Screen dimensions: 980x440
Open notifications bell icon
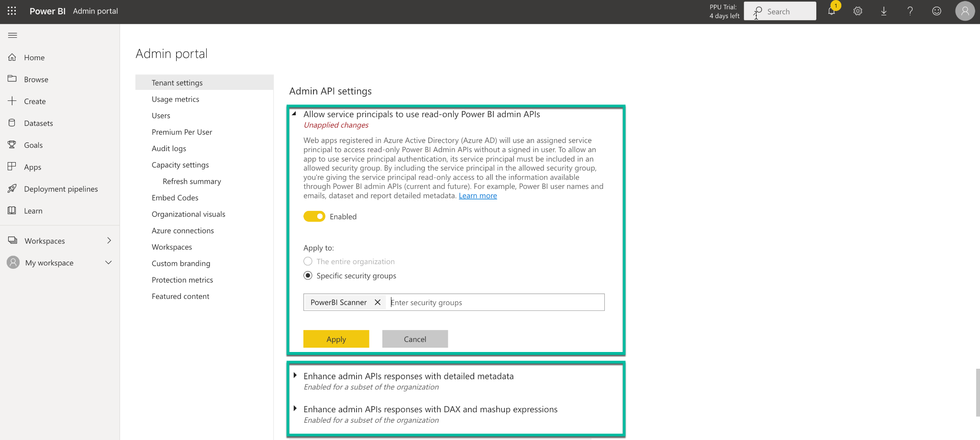(832, 11)
